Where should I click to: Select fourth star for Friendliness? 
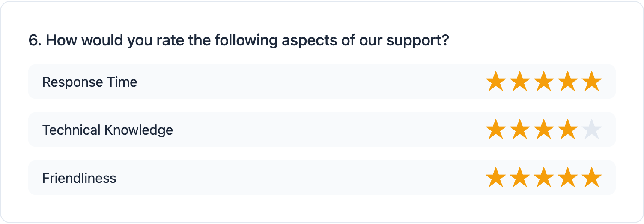(568, 178)
